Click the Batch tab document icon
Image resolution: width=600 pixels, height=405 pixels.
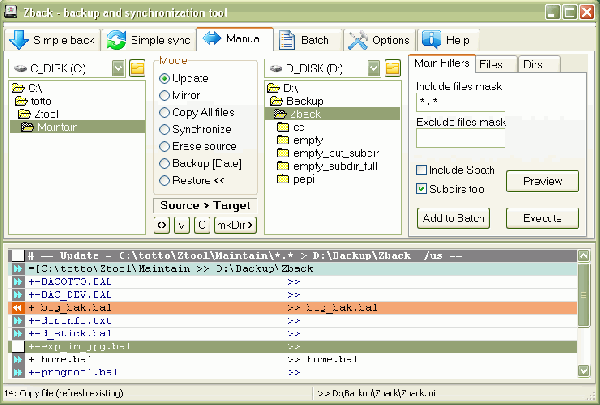pyautogui.click(x=288, y=40)
